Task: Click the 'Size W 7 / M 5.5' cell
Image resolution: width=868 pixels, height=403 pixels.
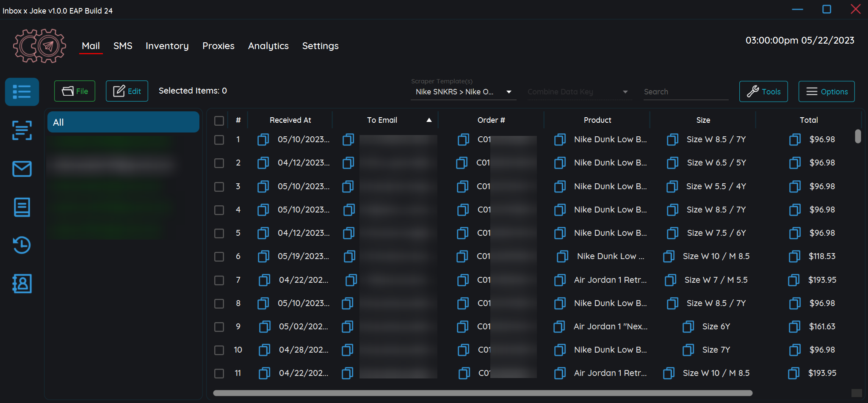Action: (716, 280)
